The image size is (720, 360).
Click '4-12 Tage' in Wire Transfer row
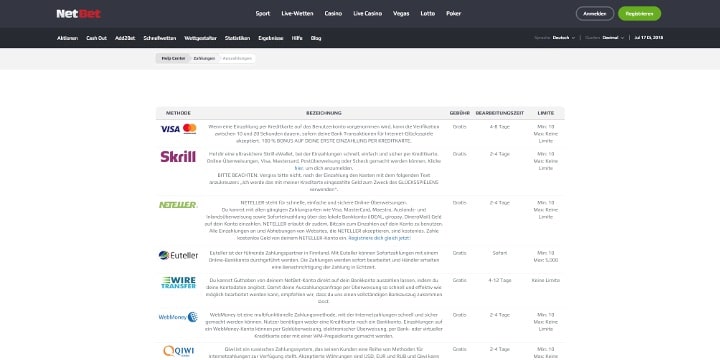(500, 280)
